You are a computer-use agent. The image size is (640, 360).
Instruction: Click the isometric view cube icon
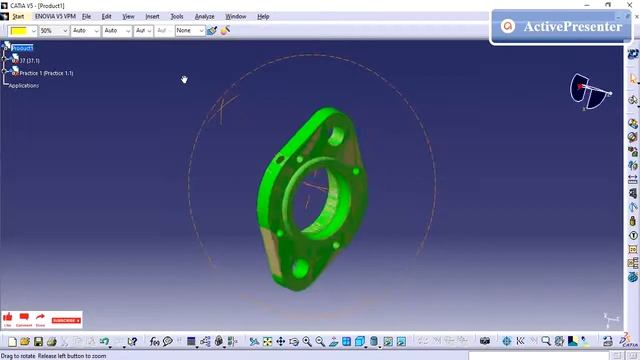[360, 341]
